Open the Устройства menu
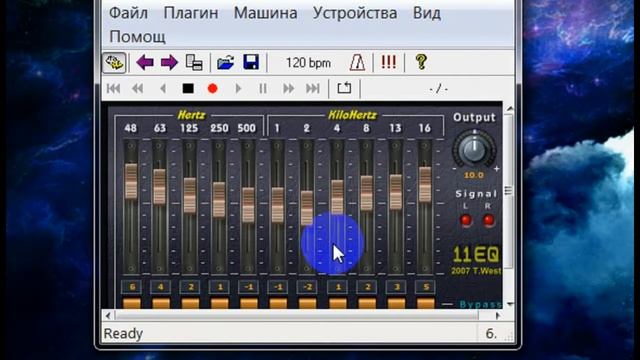 pos(355,13)
